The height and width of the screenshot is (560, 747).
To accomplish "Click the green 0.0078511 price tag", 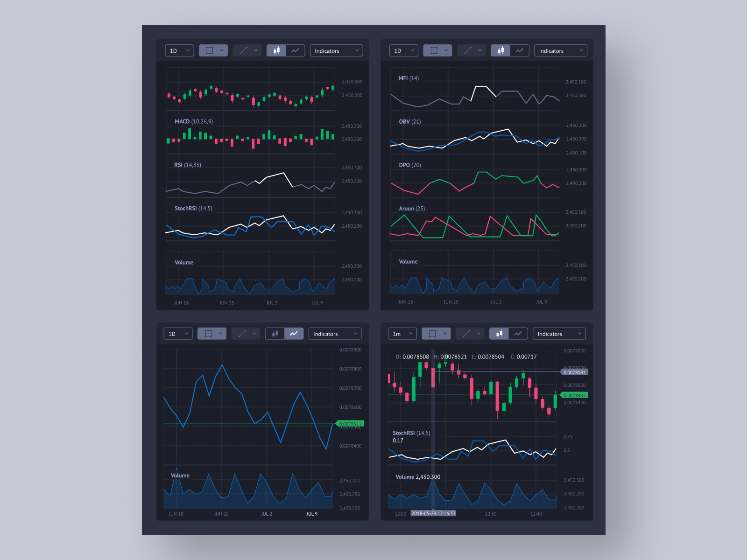I will coord(350,424).
